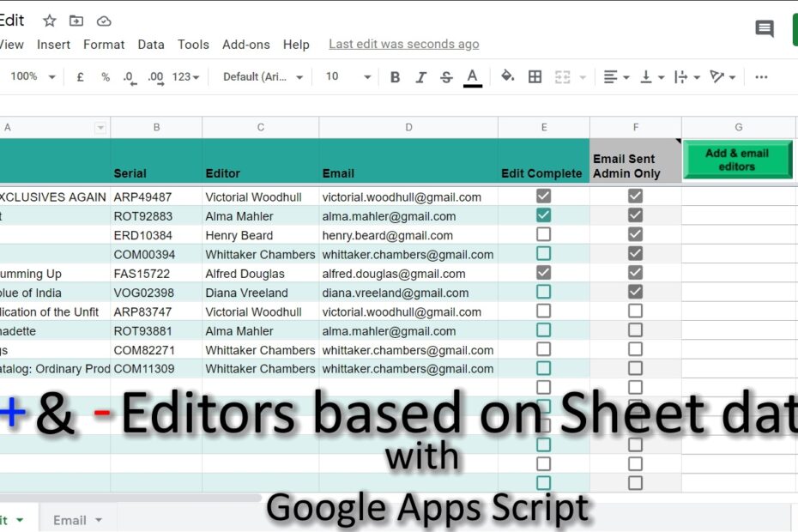Open the text color picker
The image size is (798, 532).
point(472,77)
